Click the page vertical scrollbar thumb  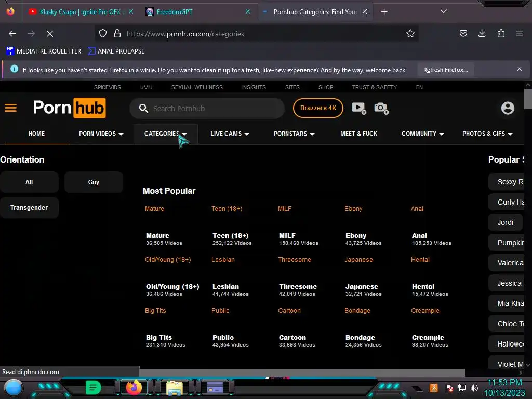pos(528,99)
